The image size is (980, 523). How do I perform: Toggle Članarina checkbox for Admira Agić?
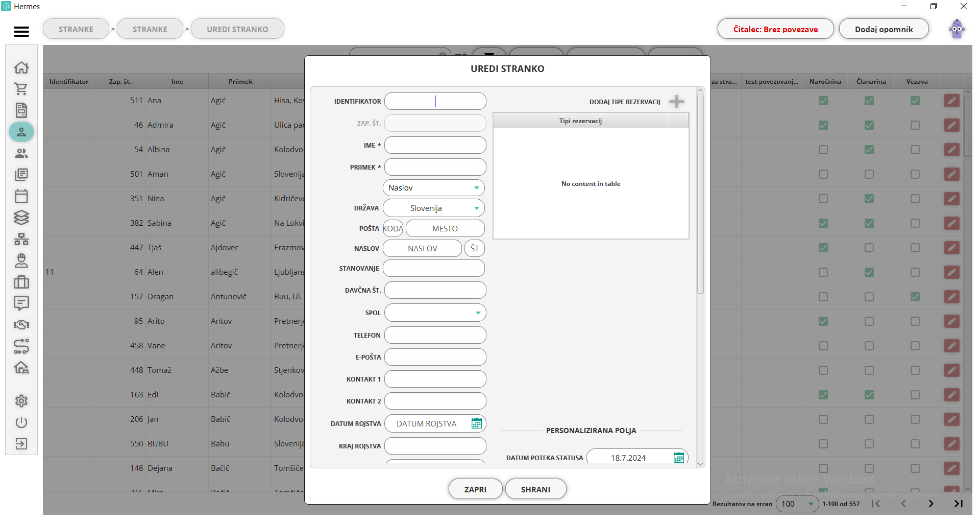869,125
